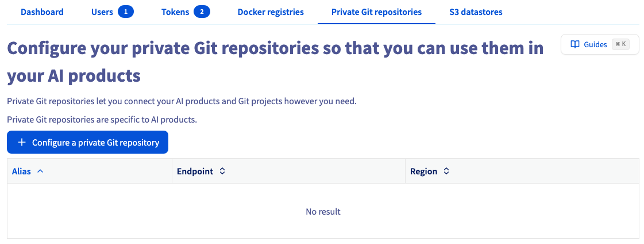Open the Guides panel
The height and width of the screenshot is (244, 644).
click(600, 44)
